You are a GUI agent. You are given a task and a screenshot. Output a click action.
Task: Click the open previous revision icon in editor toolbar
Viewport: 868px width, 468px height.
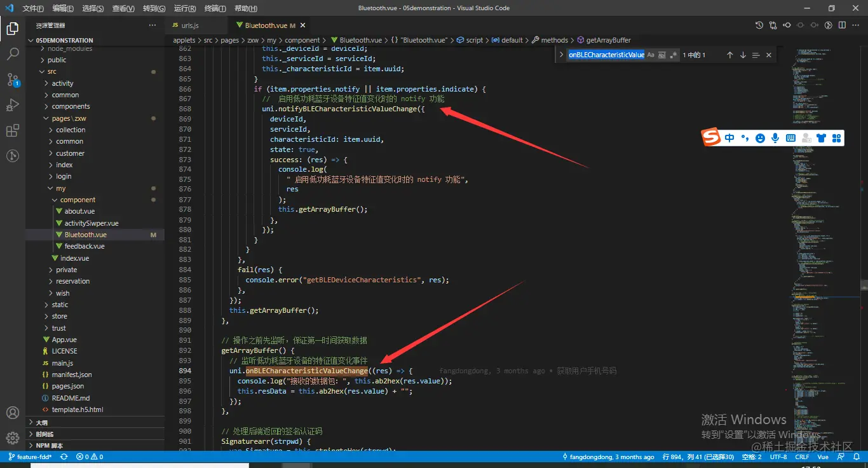tap(787, 25)
